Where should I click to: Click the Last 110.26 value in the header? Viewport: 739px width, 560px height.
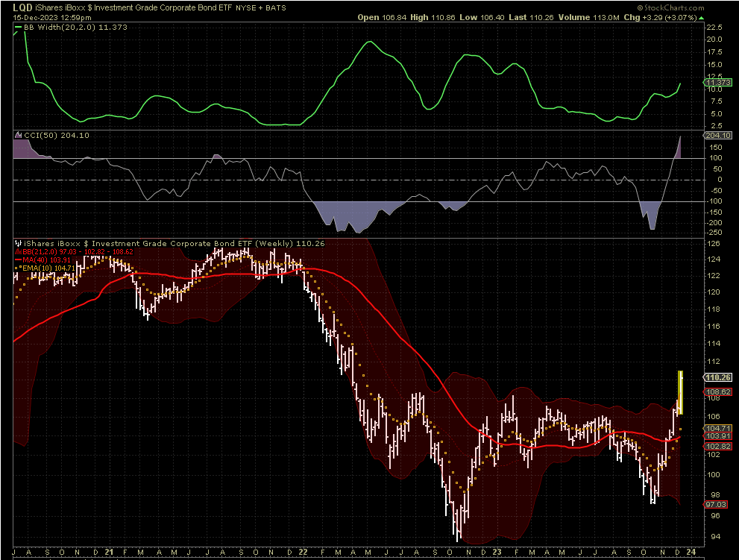point(531,17)
